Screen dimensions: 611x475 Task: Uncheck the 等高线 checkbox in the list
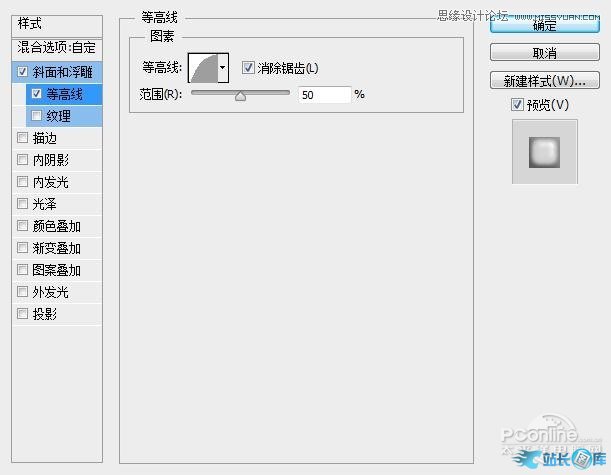(37, 94)
